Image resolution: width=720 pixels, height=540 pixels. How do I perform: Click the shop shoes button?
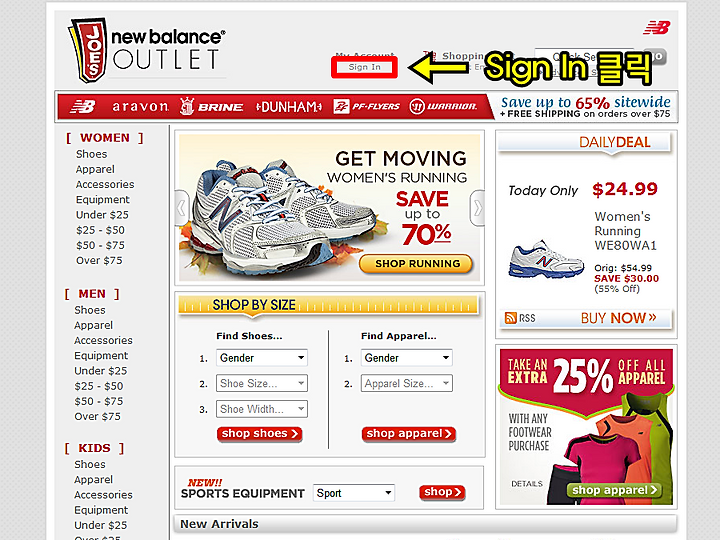coord(259,434)
